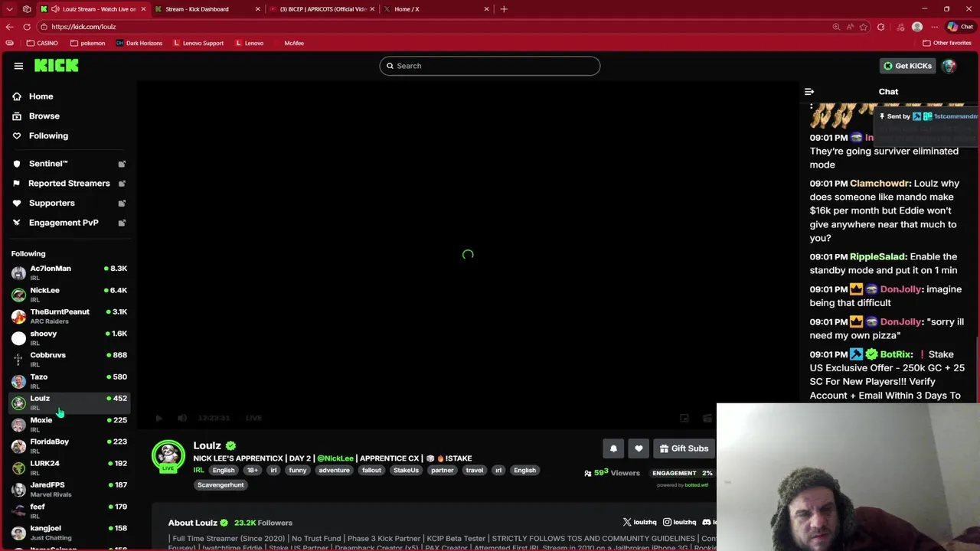980x551 pixels.
Task: Open TheBurntPeanut channel
Action: (69, 316)
